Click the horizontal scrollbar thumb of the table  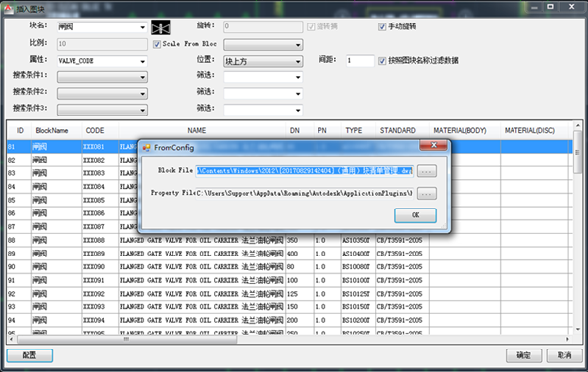click(127, 339)
